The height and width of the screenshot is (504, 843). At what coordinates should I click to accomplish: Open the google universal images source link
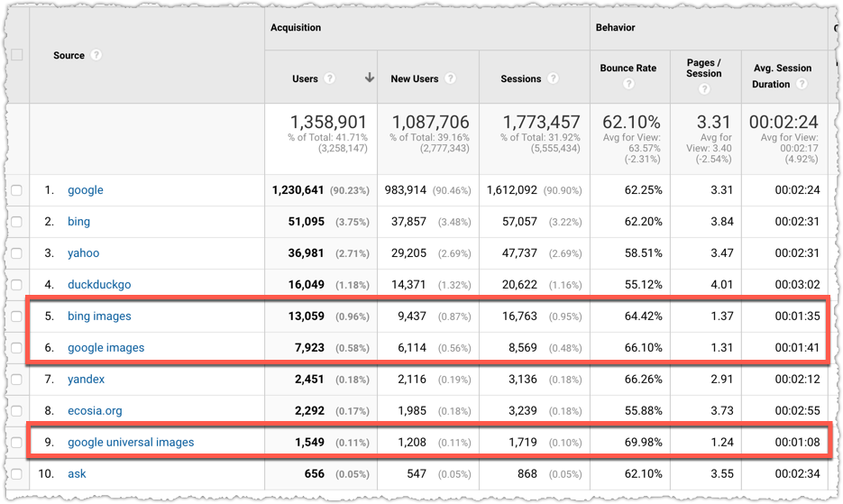click(131, 442)
